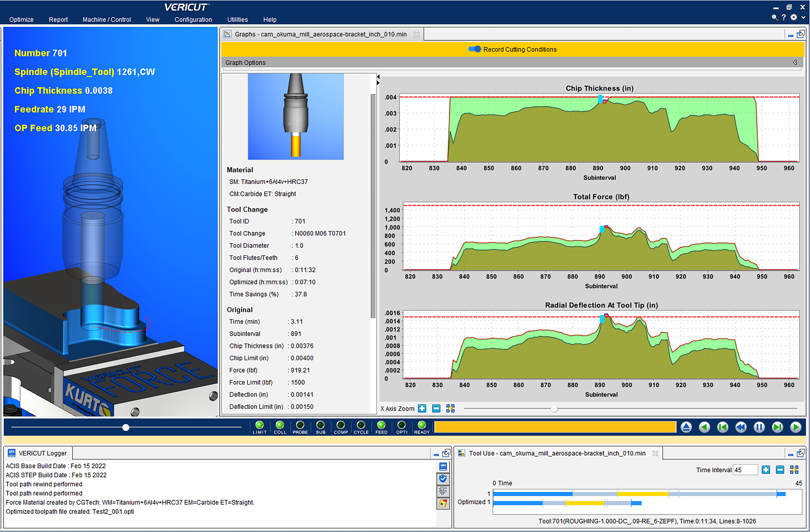
Task: Click X Axis Zoom in plus button
Action: [422, 409]
